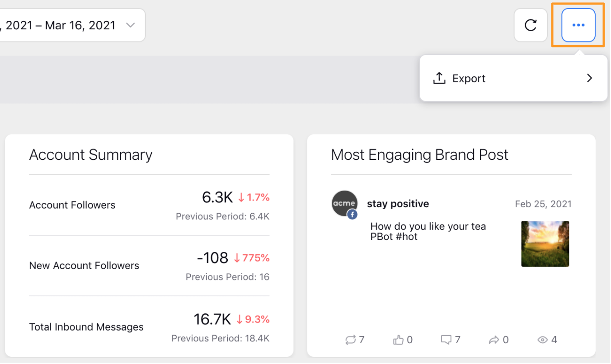Click the share arrow icon
The height and width of the screenshot is (364, 611).
tap(494, 340)
